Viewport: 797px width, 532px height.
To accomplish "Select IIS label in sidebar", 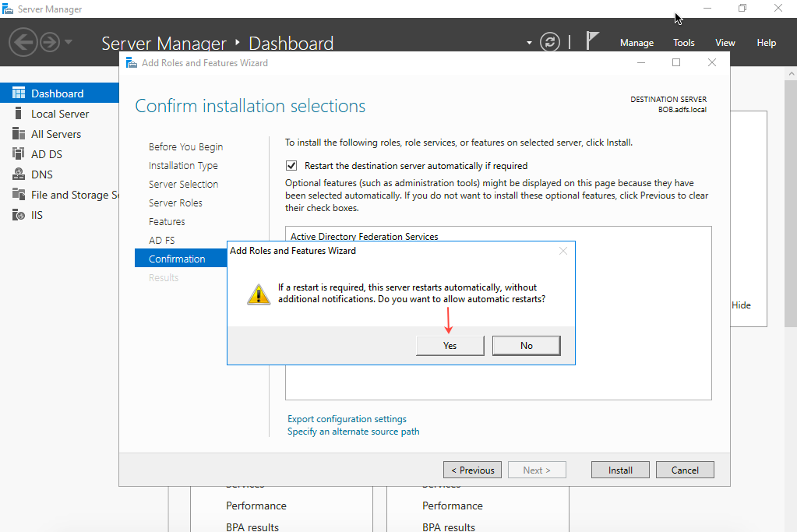I will click(37, 215).
